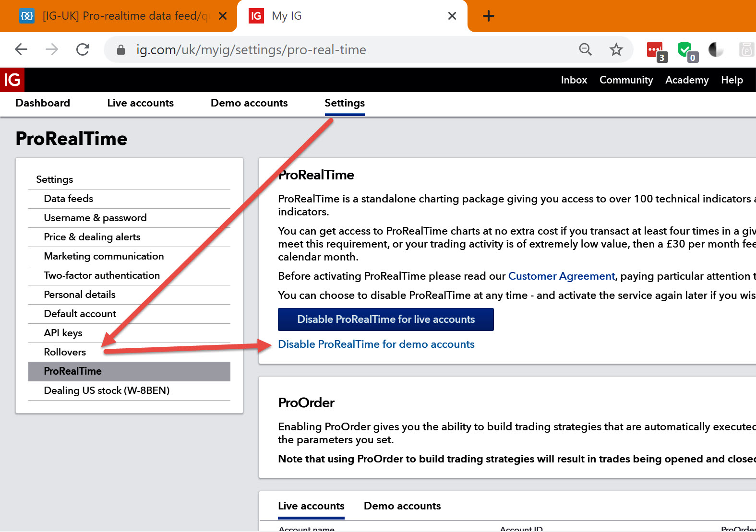Click the 'ProOrder' section heading
Image resolution: width=756 pixels, height=532 pixels.
pyautogui.click(x=306, y=402)
